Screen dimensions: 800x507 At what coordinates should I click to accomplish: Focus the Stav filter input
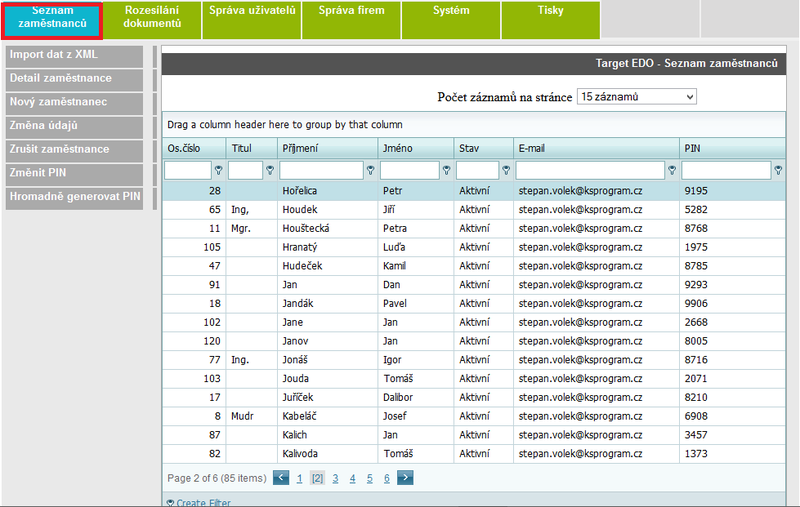pyautogui.click(x=478, y=170)
